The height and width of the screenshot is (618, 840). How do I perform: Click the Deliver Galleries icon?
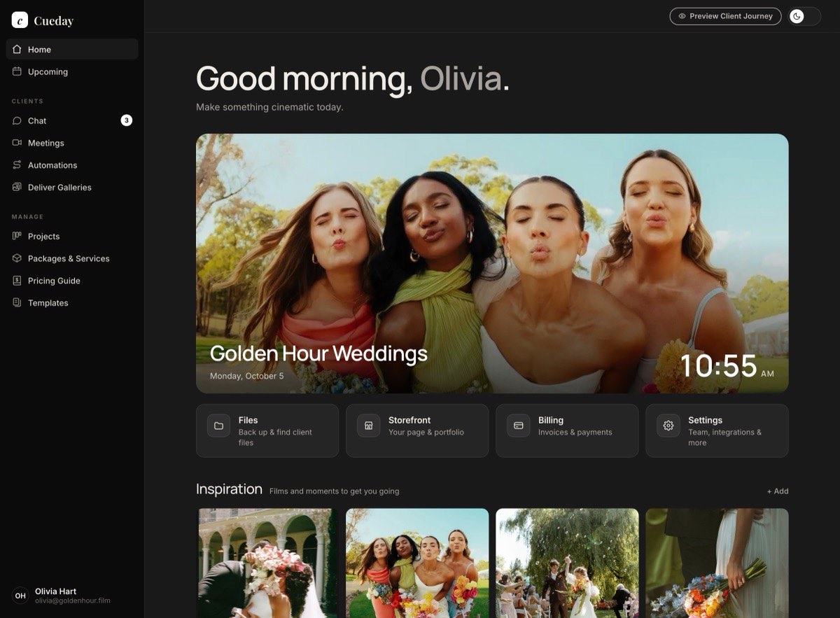17,188
